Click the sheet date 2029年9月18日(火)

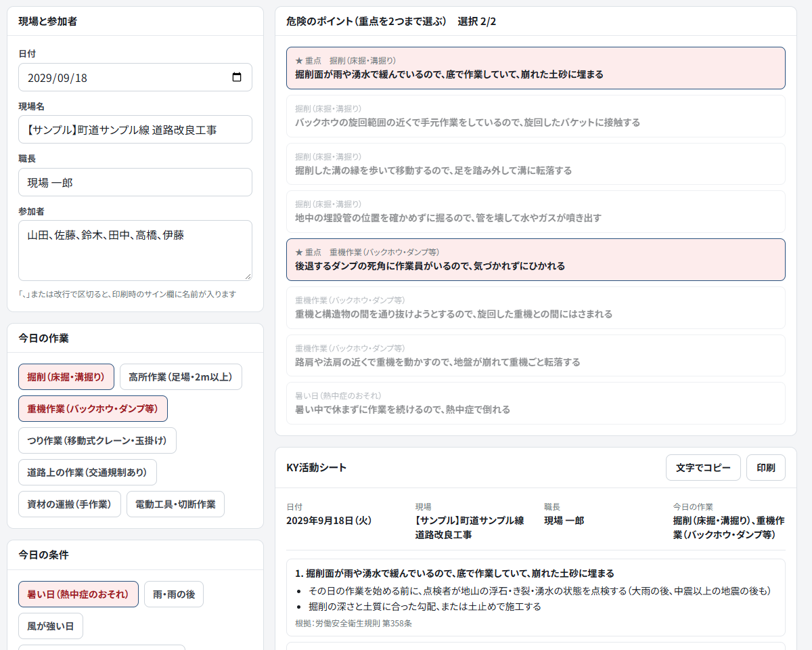click(x=329, y=520)
